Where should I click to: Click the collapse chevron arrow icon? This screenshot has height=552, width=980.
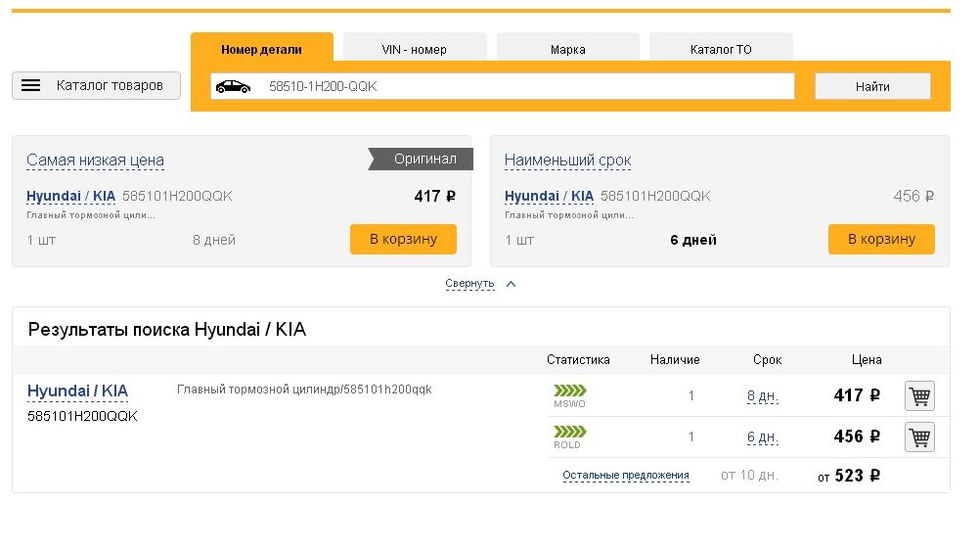pyautogui.click(x=511, y=284)
